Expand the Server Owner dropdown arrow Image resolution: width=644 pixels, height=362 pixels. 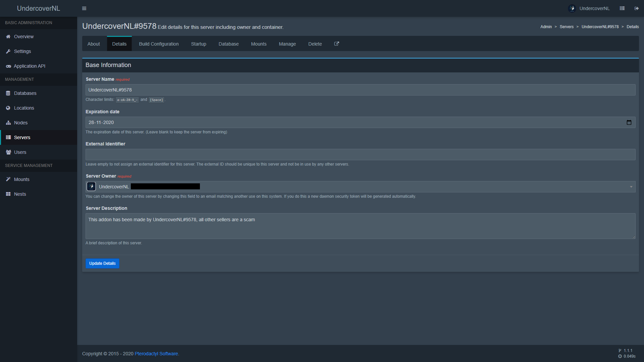coord(631,187)
